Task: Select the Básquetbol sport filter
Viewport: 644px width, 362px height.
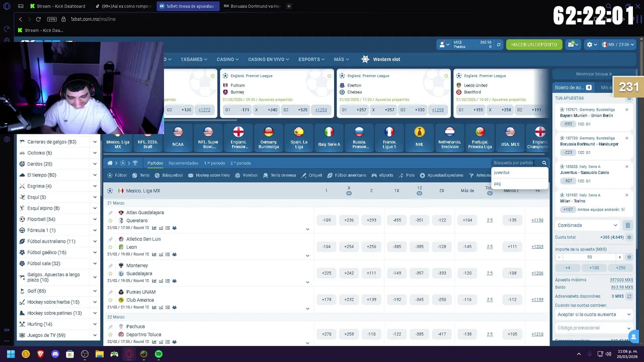Action: 169,175
